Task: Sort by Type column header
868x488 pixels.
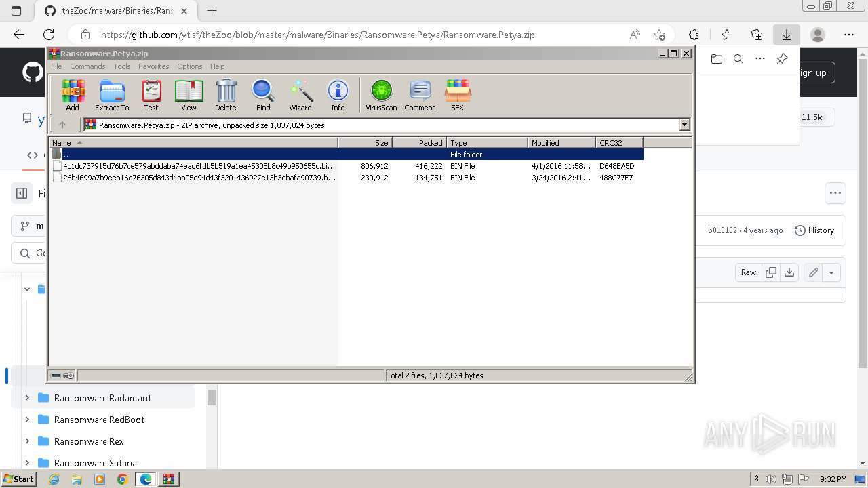Action: pos(487,142)
